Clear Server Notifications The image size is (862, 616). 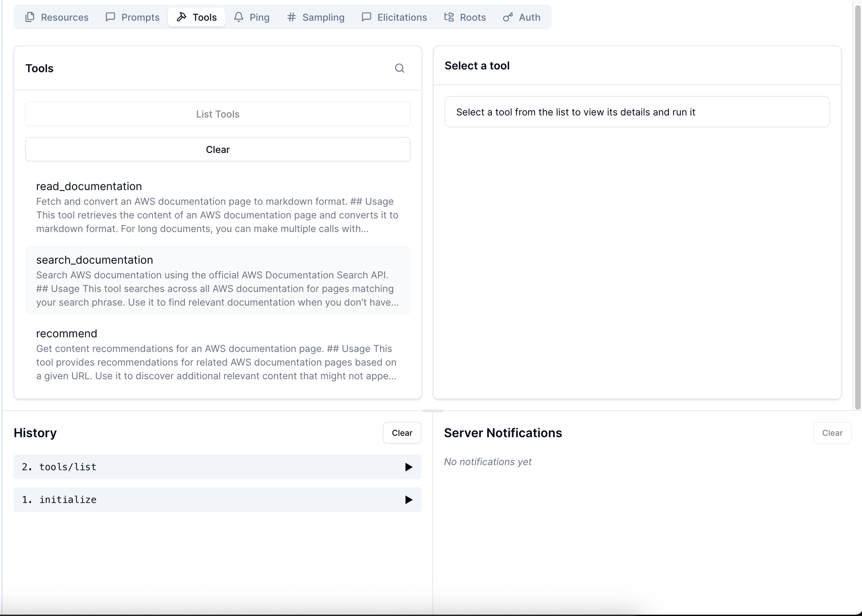pyautogui.click(x=832, y=433)
